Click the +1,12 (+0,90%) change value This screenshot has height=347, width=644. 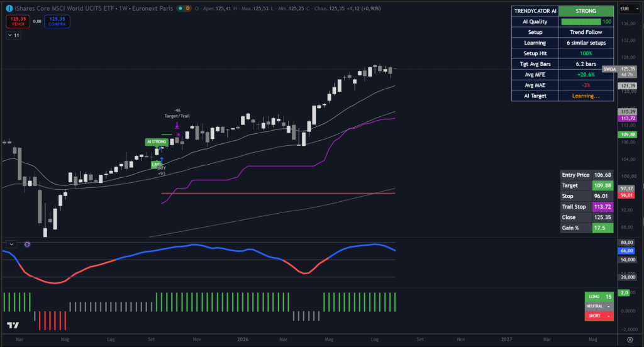click(x=364, y=8)
